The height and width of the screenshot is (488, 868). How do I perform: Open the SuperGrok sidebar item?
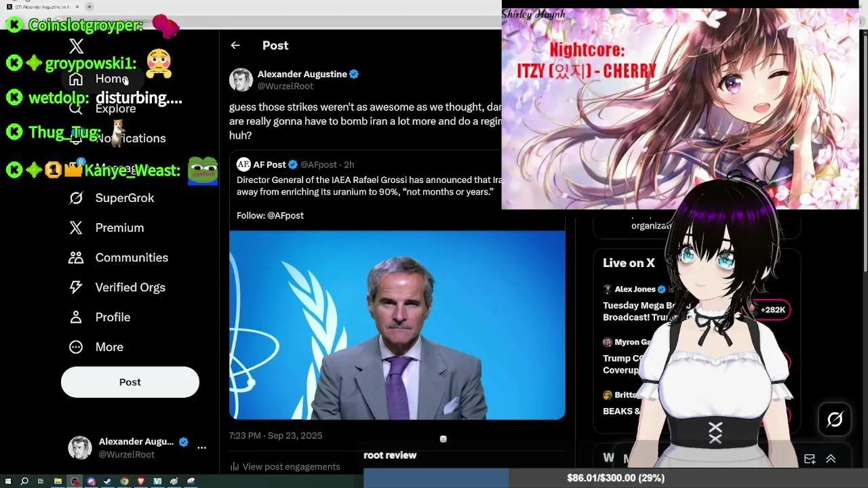click(112, 198)
